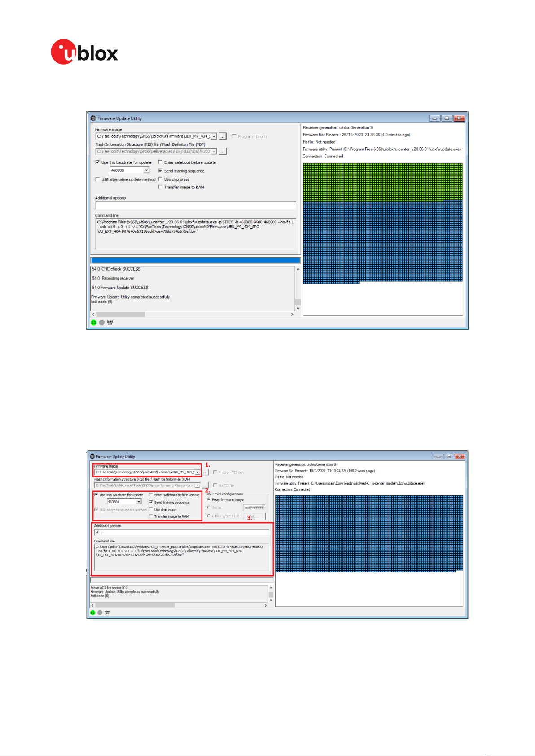The image size is (535, 756).
Task: Click 'Erase ACK for sector 512' log line
Action: click(x=109, y=588)
